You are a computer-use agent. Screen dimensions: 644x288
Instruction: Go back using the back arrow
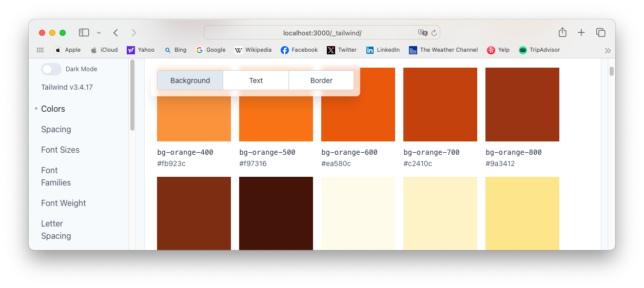point(115,33)
